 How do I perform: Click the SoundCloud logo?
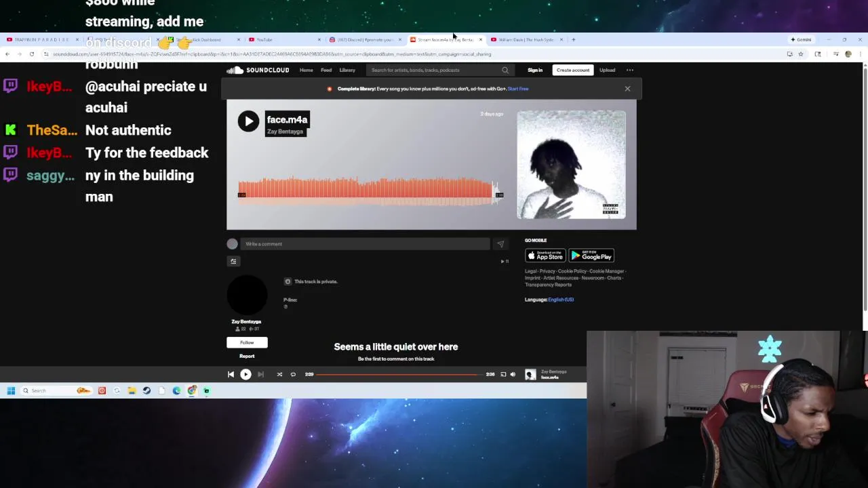point(258,70)
